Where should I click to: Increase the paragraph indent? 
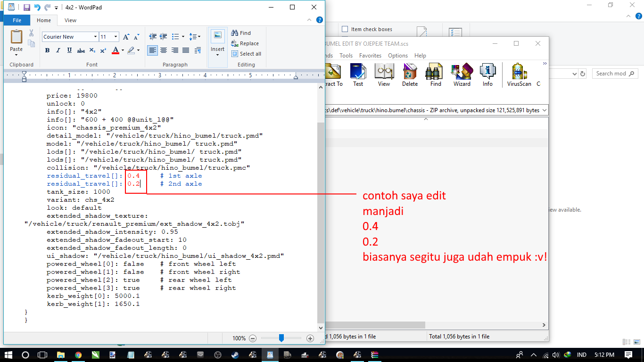(x=163, y=36)
